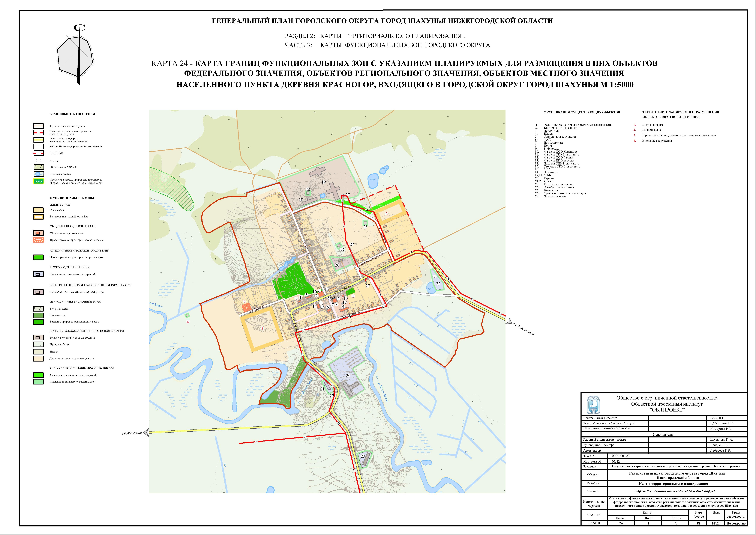Click the 'Жилая зона' color swatch
Viewport: 756px width, 535px height.
39,210
